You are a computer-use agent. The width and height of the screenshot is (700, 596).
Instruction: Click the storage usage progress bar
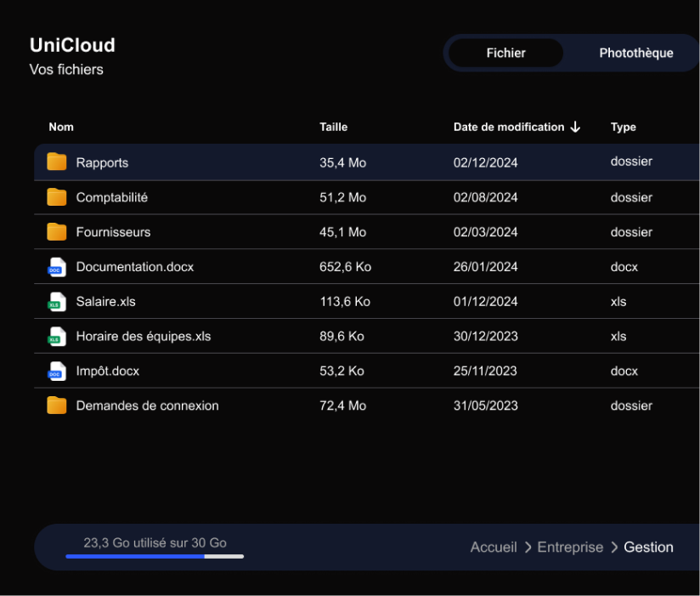(155, 556)
